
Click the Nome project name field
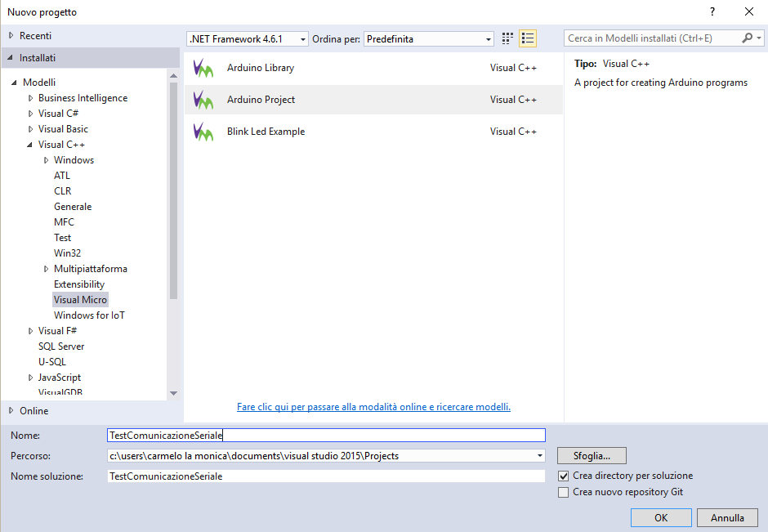326,436
